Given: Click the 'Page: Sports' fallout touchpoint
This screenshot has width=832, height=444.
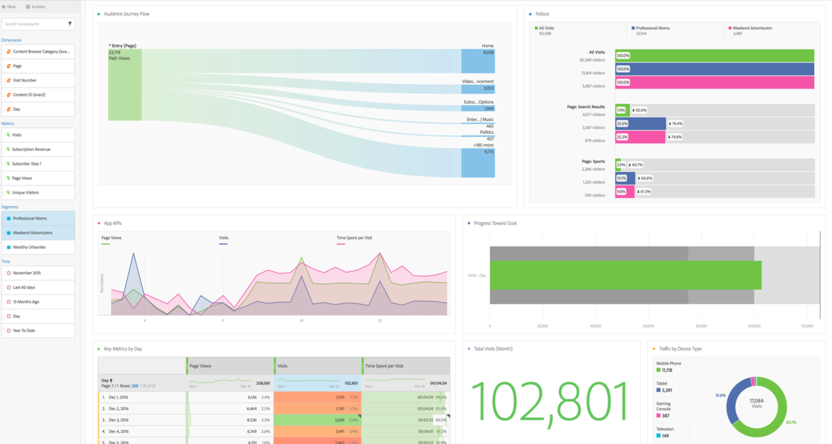Looking at the screenshot, I should pos(593,161).
